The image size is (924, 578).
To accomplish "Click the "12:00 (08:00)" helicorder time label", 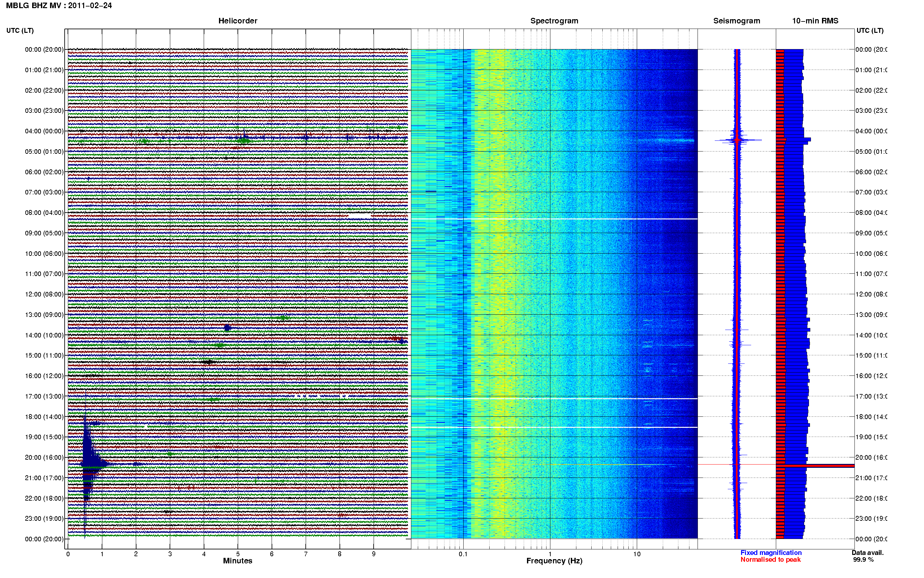I will click(x=44, y=294).
